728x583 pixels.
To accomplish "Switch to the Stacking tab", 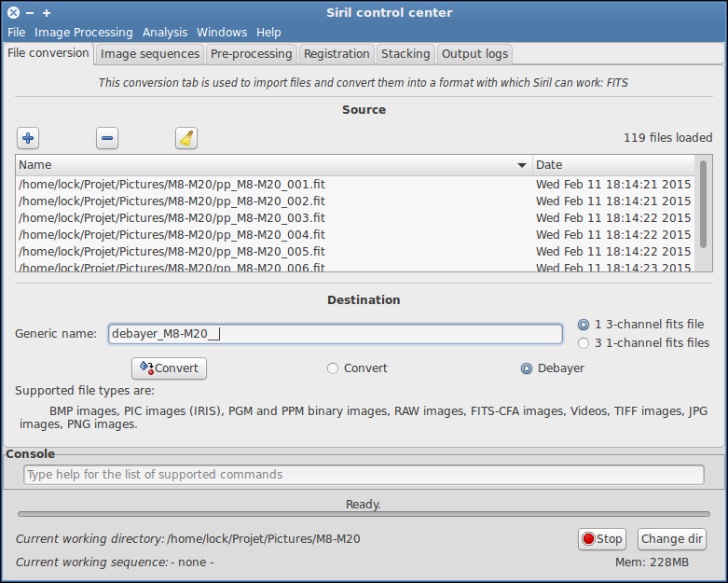I will click(x=405, y=54).
